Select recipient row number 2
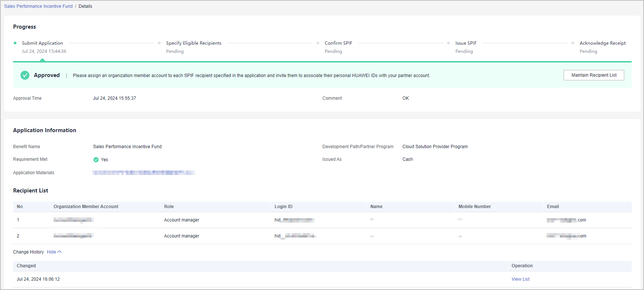 [18, 236]
